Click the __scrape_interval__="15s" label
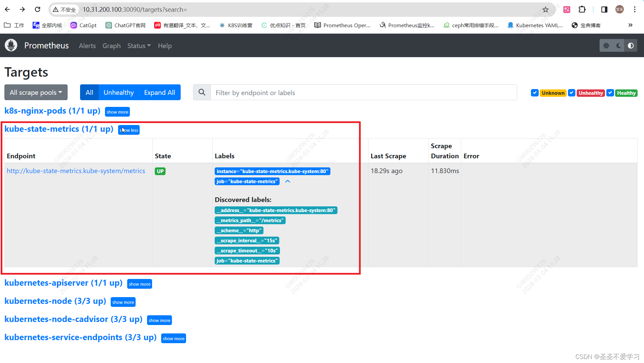 point(247,241)
